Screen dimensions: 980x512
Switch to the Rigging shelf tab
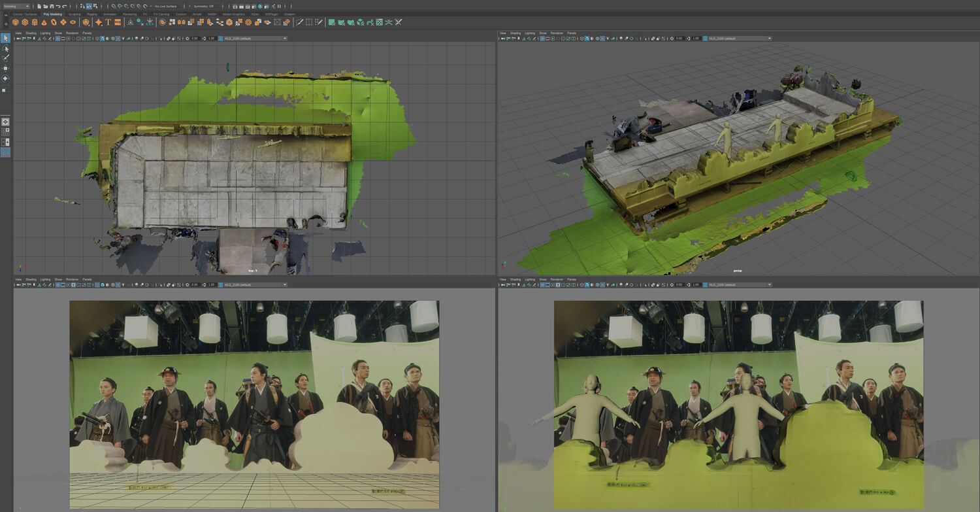click(91, 14)
